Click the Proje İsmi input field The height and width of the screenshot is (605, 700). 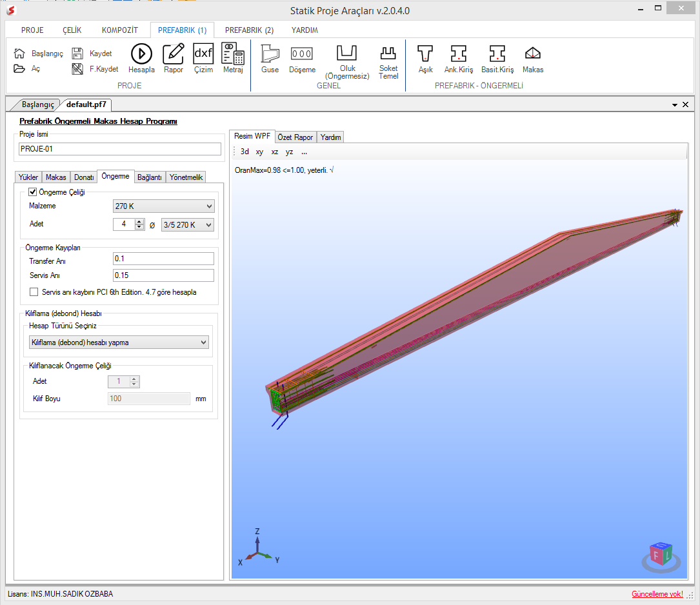[x=119, y=149]
